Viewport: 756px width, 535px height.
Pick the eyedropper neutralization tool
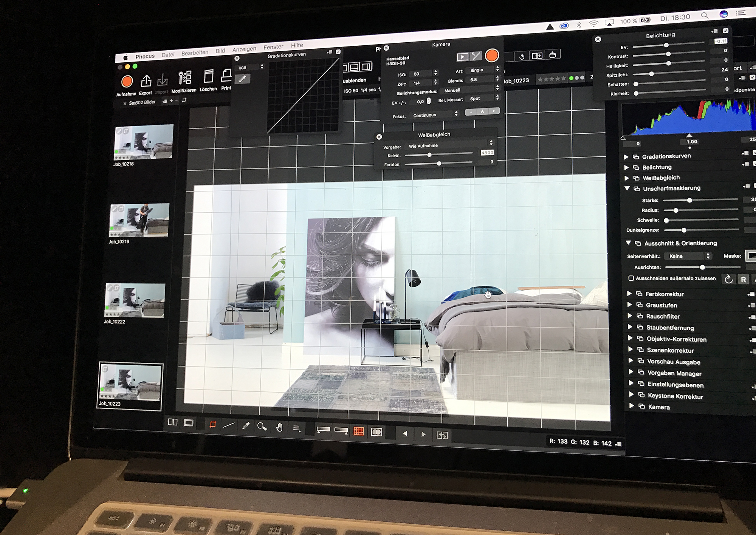[x=246, y=426]
